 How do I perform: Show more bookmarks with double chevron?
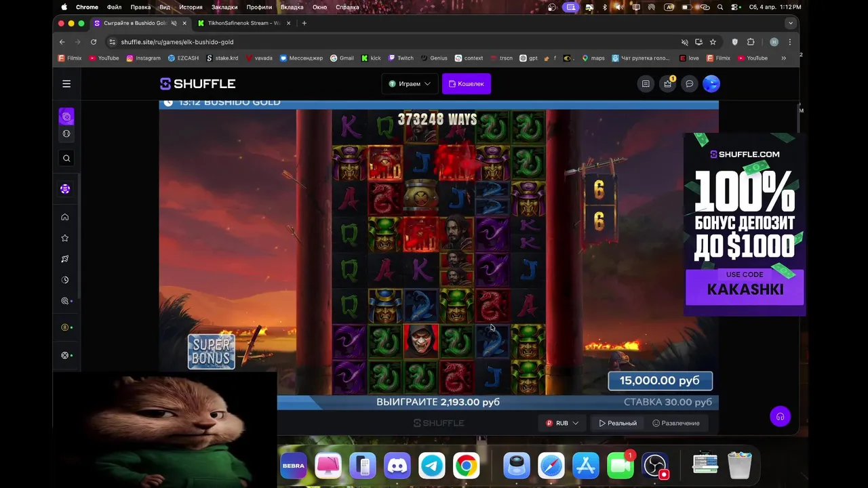(x=783, y=58)
